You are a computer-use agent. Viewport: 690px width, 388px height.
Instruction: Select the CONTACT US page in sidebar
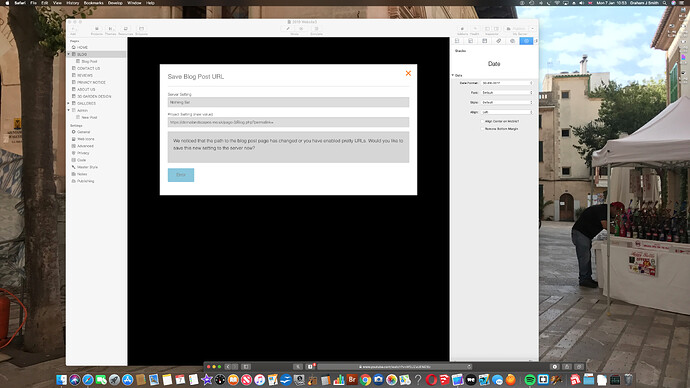[88, 69]
